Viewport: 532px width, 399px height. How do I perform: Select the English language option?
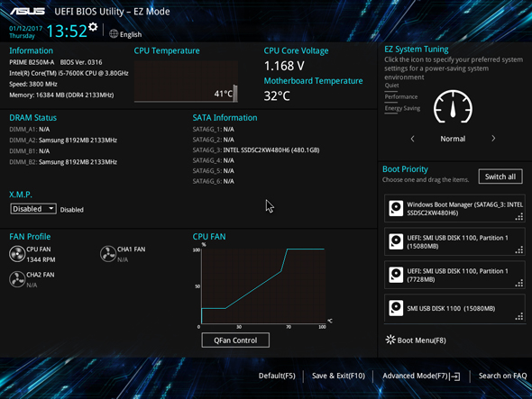[131, 34]
